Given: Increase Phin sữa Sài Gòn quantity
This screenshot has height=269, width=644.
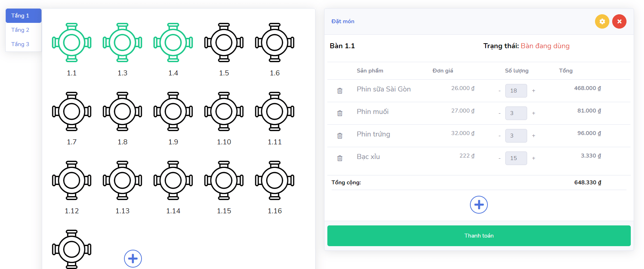Looking at the screenshot, I should 534,91.
